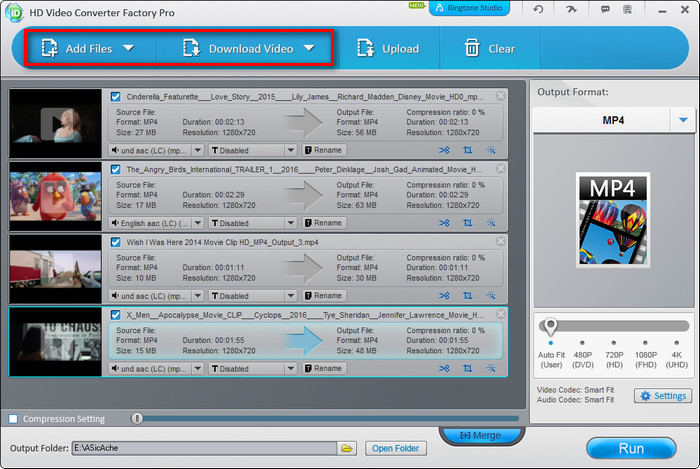This screenshot has width=700, height=469.
Task: Open the feedback chat bubble icon
Action: [605, 9]
